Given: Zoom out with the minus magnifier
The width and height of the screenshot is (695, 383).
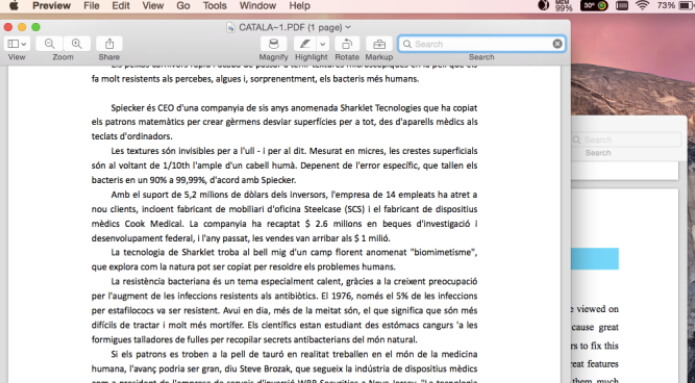Looking at the screenshot, I should 49,44.
